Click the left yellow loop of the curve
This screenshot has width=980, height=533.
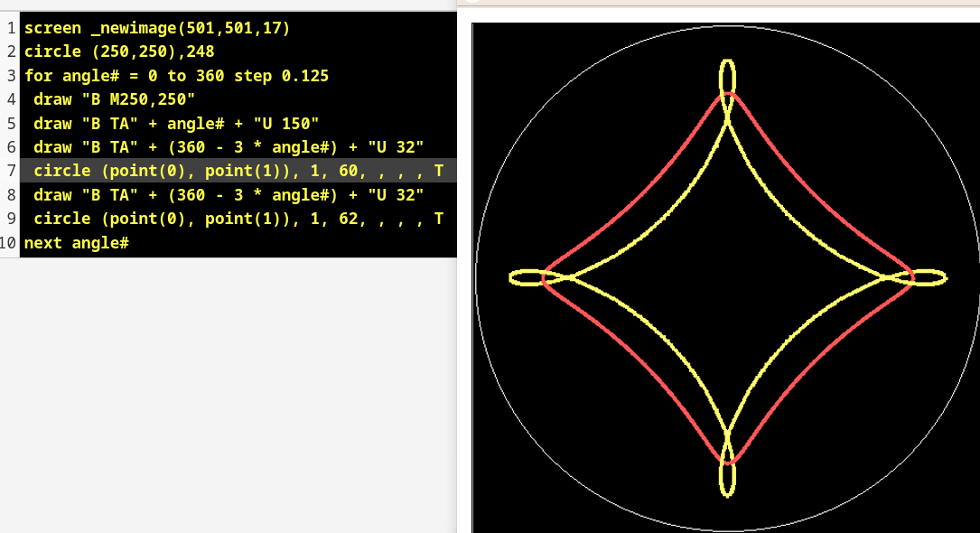pyautogui.click(x=538, y=277)
